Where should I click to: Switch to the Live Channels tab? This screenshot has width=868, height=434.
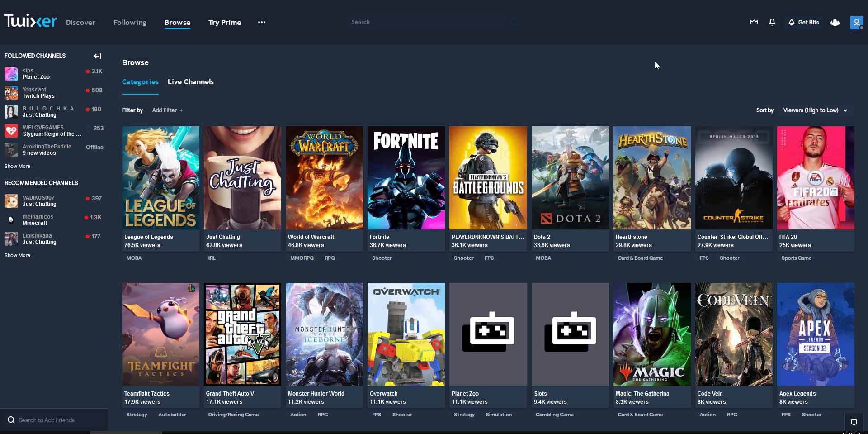pos(191,82)
